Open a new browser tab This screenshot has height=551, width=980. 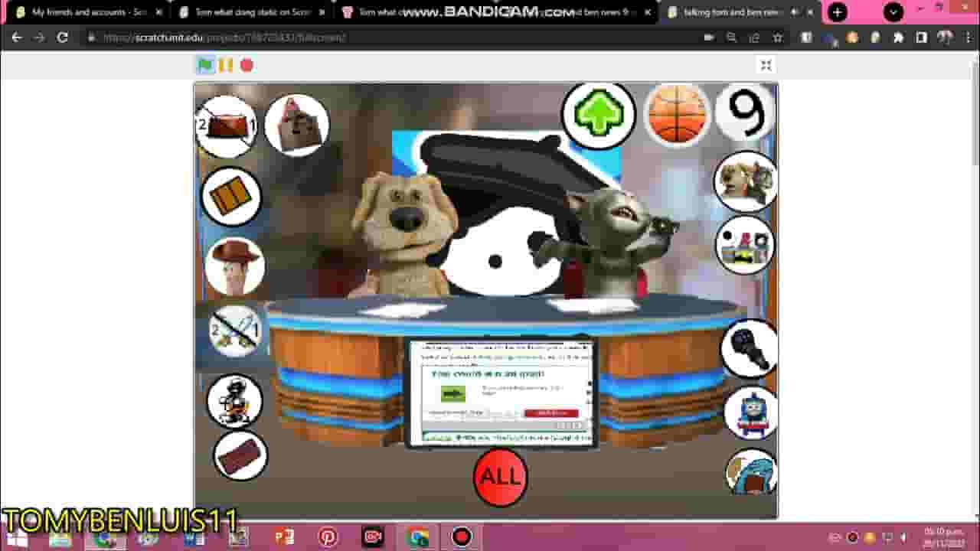click(838, 12)
